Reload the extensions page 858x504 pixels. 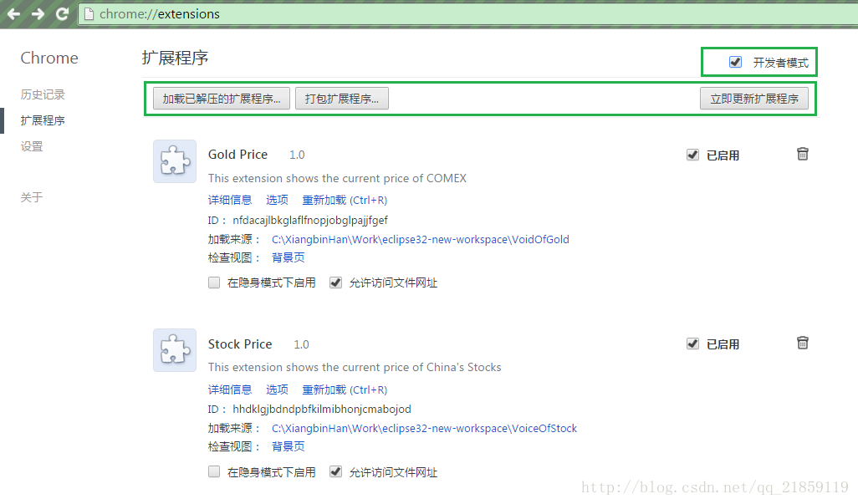coord(61,13)
